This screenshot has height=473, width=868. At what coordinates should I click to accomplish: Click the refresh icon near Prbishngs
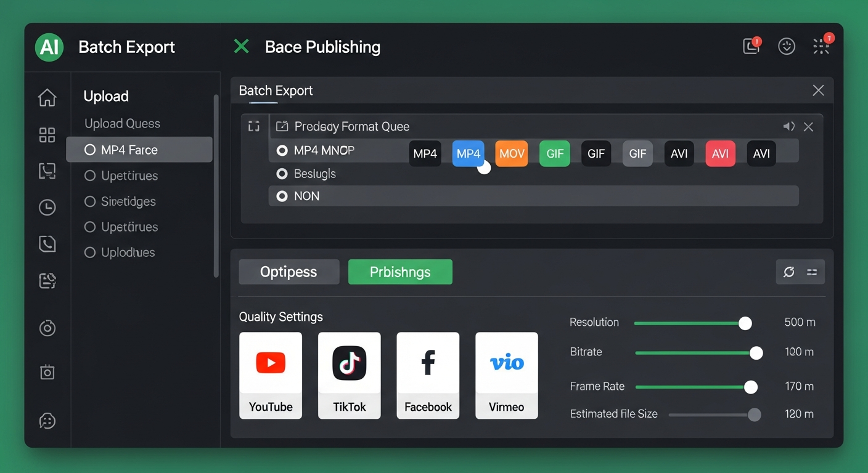(788, 272)
